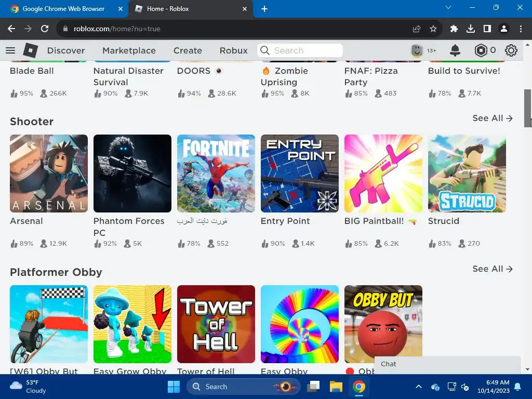Reload the Roblox page
The height and width of the screenshot is (399, 532).
45,29
